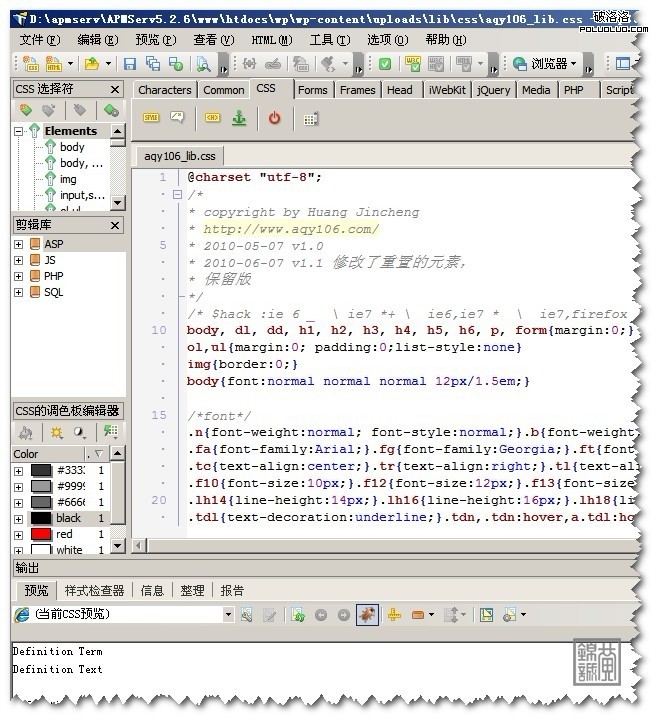The width and height of the screenshot is (659, 722).
Task: Click the Internet Explorer preview icon
Action: click(x=520, y=64)
